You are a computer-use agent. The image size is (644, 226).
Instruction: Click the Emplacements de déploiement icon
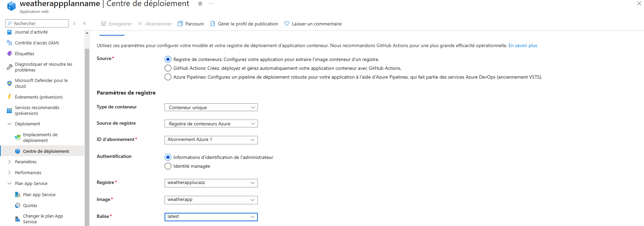click(x=18, y=138)
